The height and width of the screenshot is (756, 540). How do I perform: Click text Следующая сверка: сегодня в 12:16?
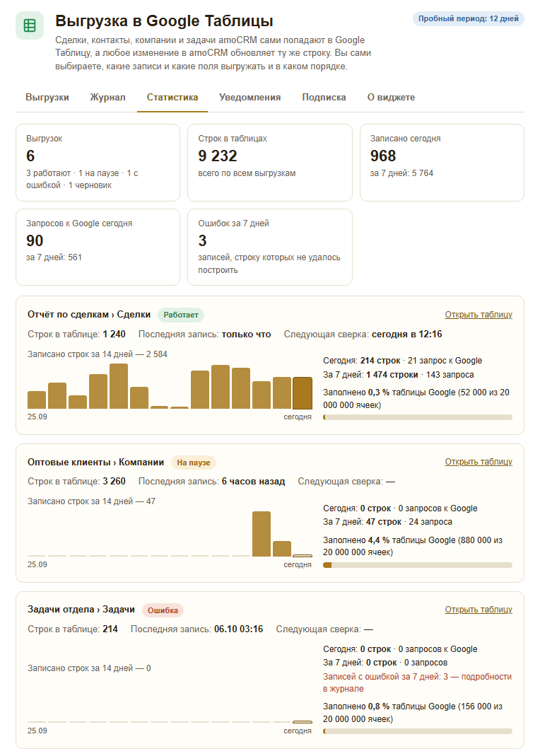[363, 335]
